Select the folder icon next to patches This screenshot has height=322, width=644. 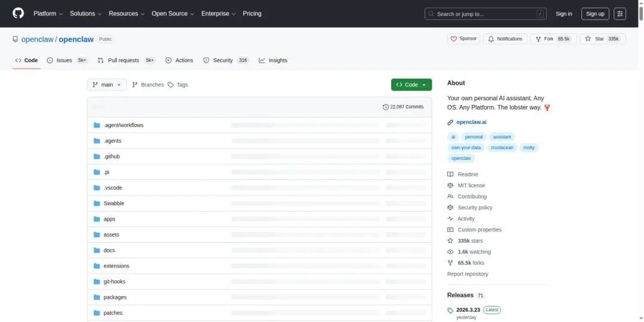point(97,312)
